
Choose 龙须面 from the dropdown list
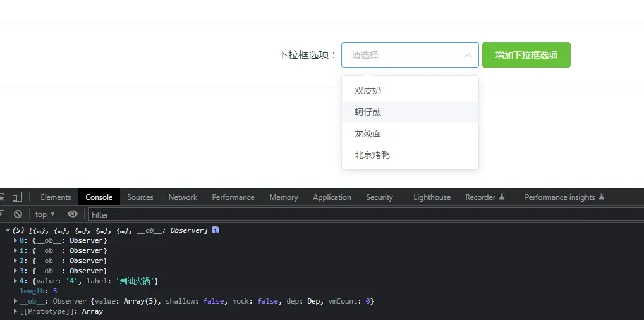tap(410, 133)
